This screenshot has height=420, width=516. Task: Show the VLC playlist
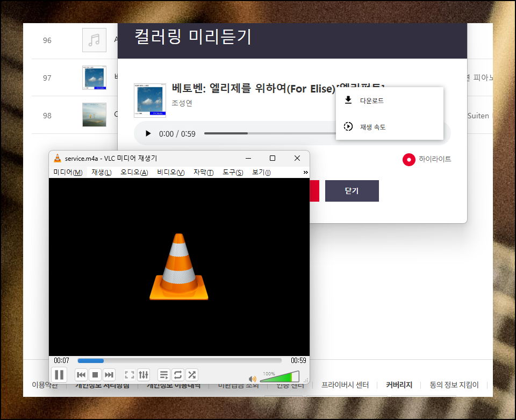tap(163, 375)
